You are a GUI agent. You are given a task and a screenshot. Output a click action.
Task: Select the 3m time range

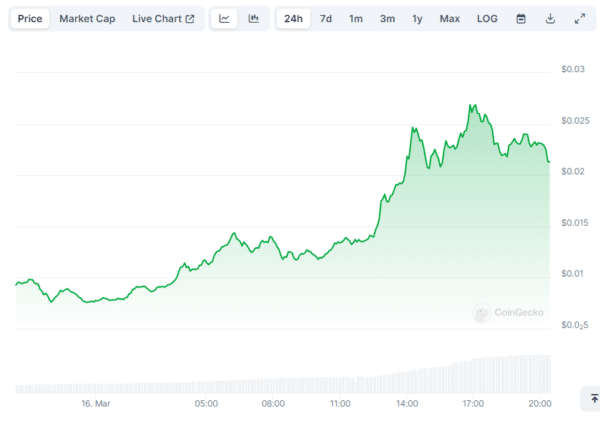tap(387, 19)
